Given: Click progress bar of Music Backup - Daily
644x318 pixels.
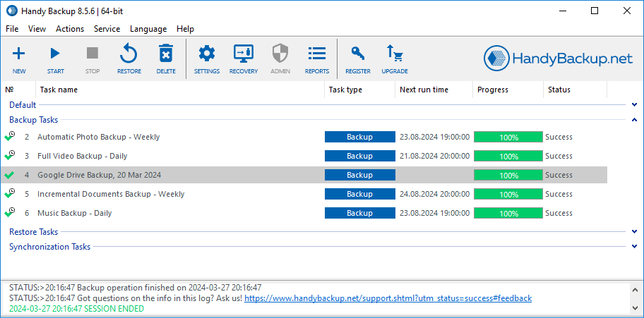Looking at the screenshot, I should pos(508,213).
